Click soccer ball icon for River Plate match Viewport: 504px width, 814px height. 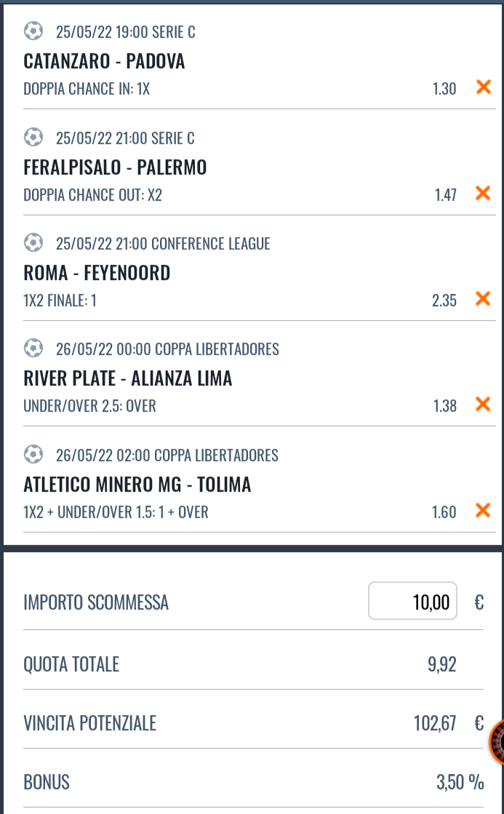(x=33, y=348)
